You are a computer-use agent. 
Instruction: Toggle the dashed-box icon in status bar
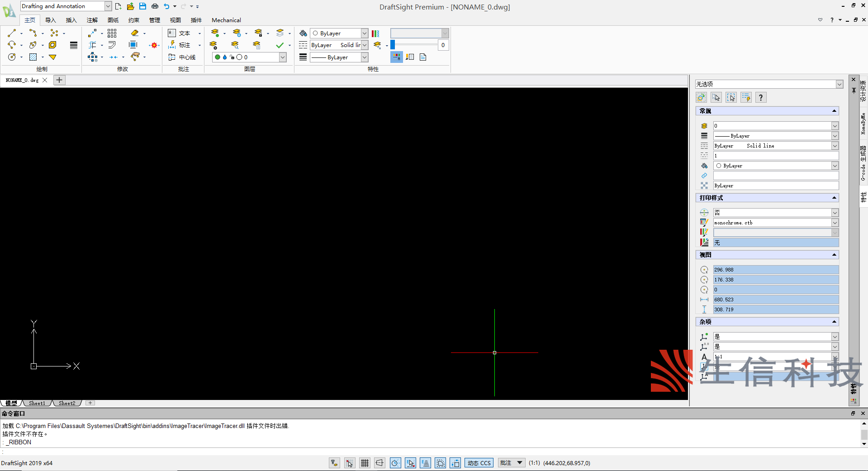[x=440, y=463]
